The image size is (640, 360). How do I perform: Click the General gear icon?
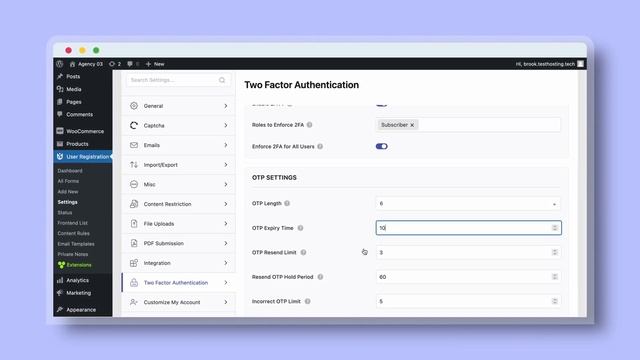click(134, 106)
